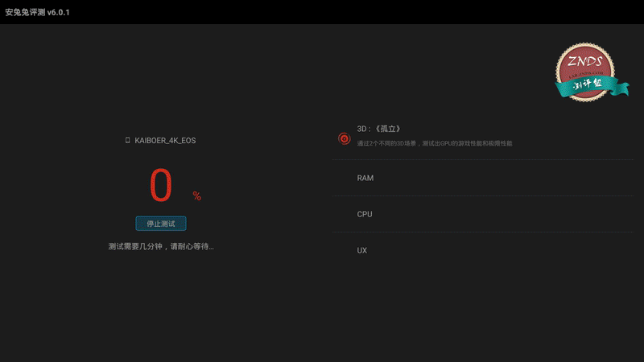Click the red 0 progress percentage
Viewport: 644px width, 362px height.
pos(160,185)
